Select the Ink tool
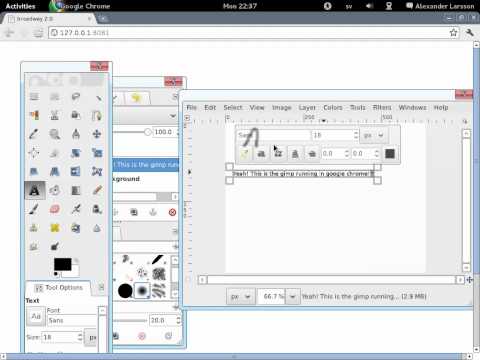Image resolution: width=480 pixels, height=360 pixels. (x=97, y=209)
